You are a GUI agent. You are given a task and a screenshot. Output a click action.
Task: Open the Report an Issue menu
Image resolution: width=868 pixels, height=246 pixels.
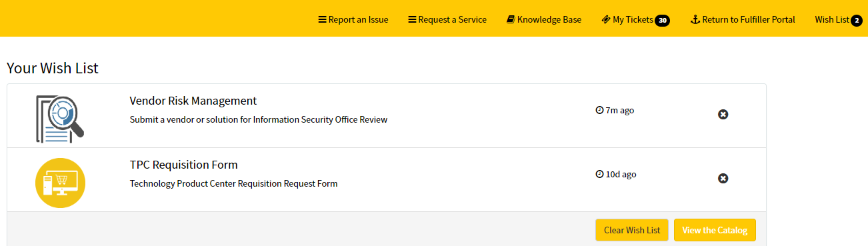tap(353, 19)
